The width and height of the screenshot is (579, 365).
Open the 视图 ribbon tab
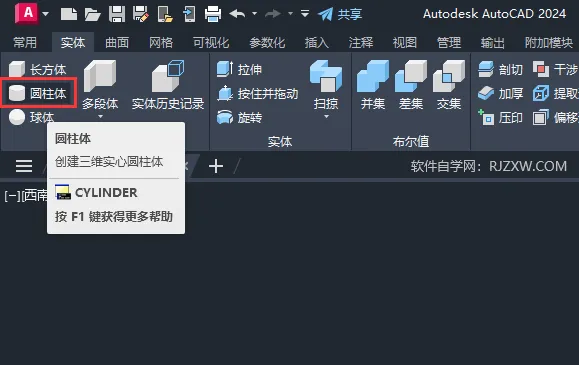coord(405,42)
